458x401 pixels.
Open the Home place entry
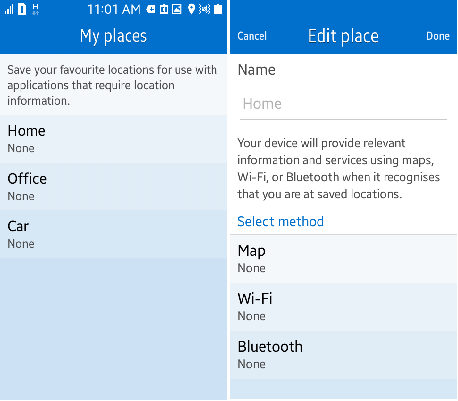pos(113,139)
